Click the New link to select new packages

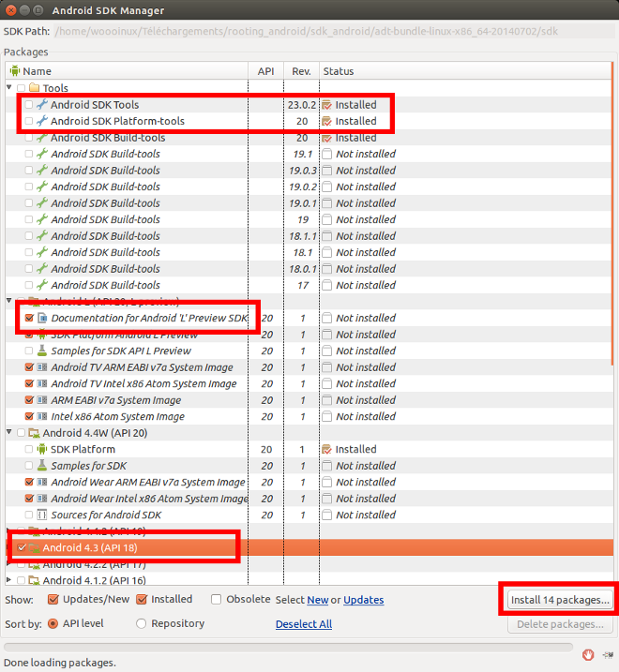(317, 600)
